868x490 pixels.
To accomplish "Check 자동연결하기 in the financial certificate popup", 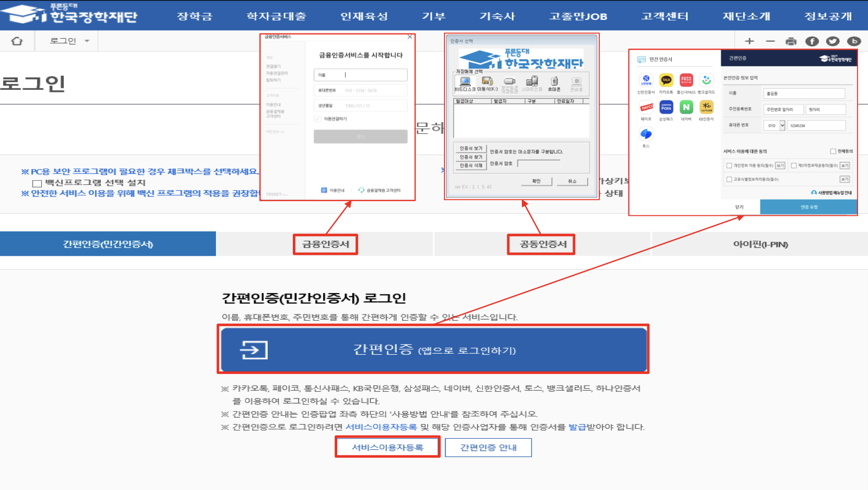I will point(317,120).
